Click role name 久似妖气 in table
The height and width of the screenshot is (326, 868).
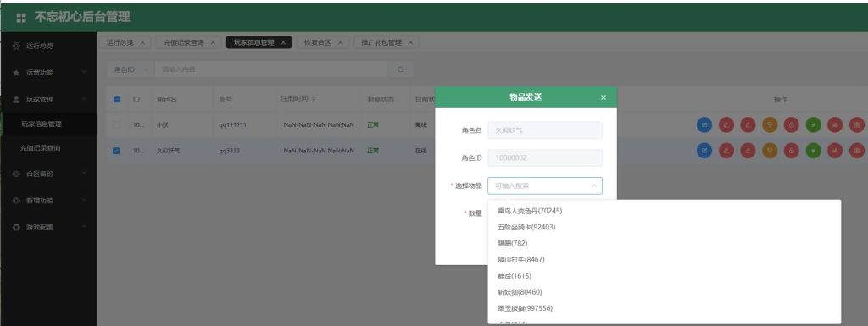coord(169,150)
